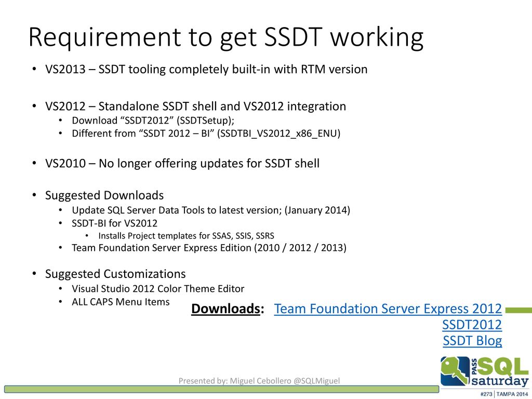This screenshot has height=399, width=532.
Task: Click the 'Presented by: Miguel Cebollero' footer
Action: pyautogui.click(x=259, y=381)
